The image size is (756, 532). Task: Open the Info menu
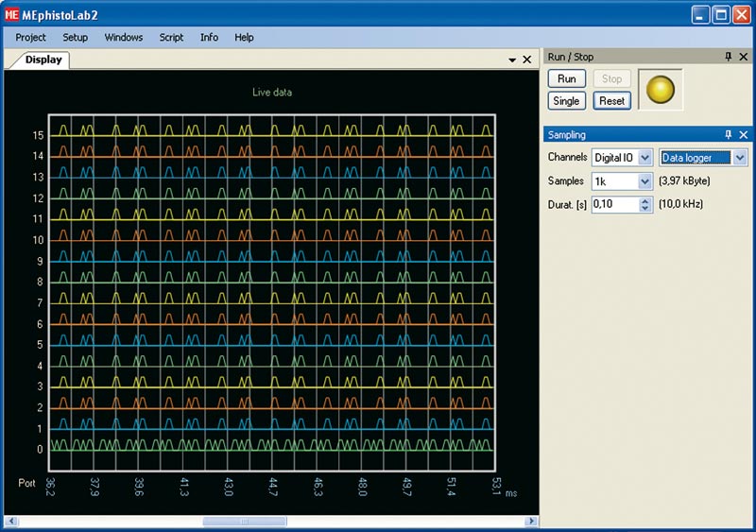click(209, 37)
